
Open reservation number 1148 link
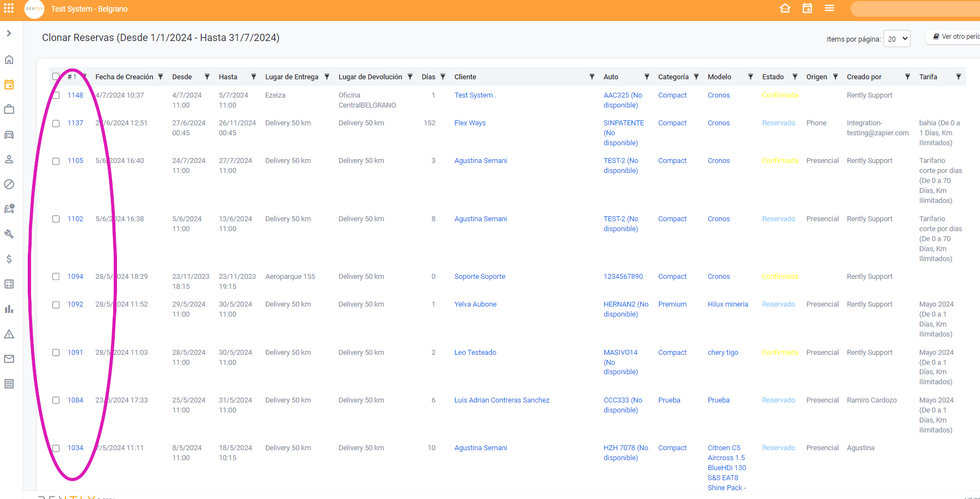[75, 95]
